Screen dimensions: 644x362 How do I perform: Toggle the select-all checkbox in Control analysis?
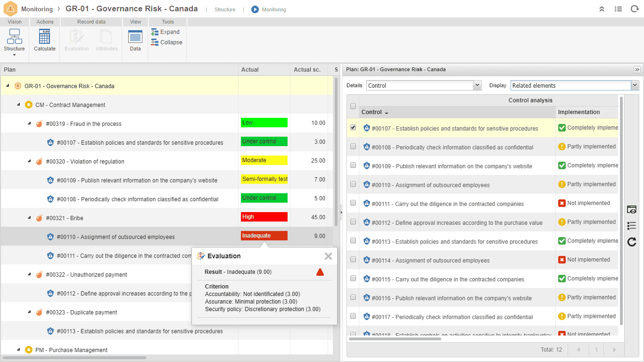[353, 106]
